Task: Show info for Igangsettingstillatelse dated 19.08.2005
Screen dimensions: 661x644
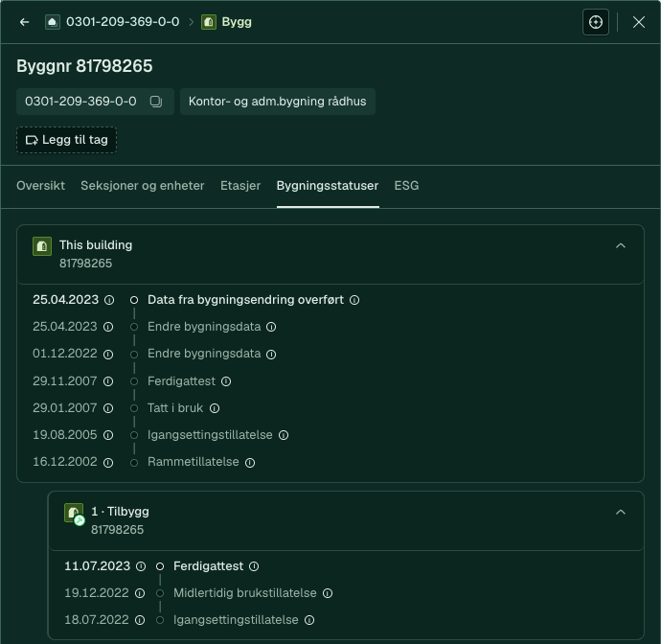Action: point(284,435)
